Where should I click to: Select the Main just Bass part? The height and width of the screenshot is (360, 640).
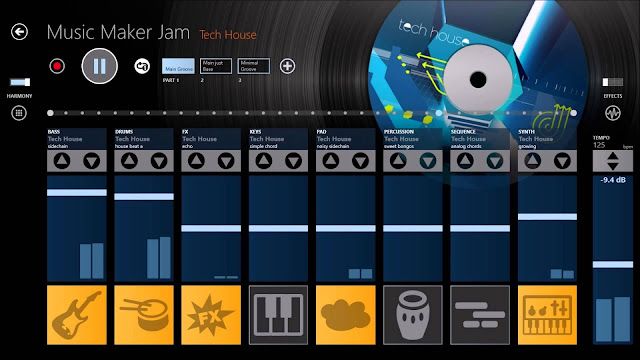[x=216, y=66]
